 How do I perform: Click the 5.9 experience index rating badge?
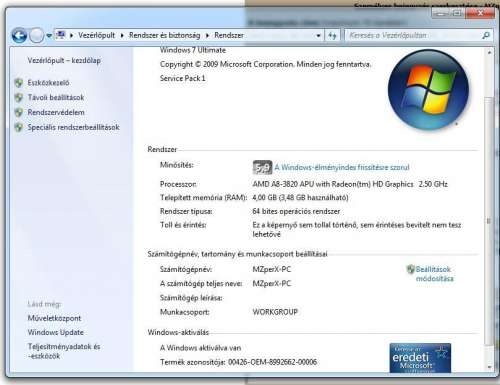point(262,167)
